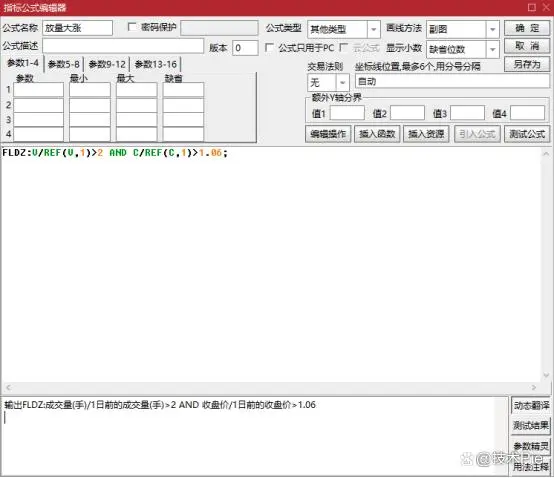Open the 显示小数 dropdown

coord(493,49)
